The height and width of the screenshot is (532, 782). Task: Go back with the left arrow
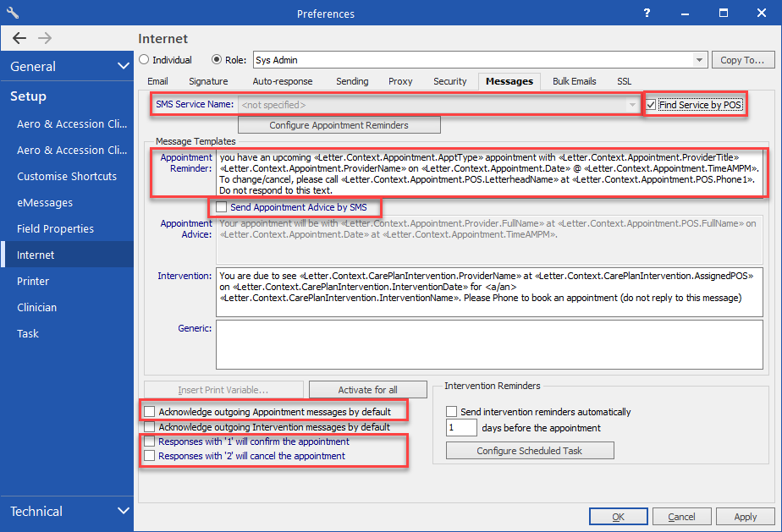coord(19,38)
